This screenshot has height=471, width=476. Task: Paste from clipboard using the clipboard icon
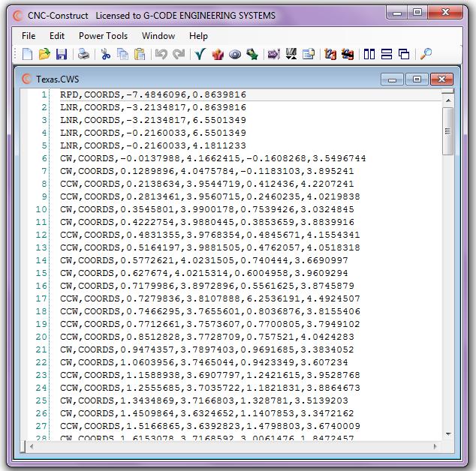click(x=140, y=54)
